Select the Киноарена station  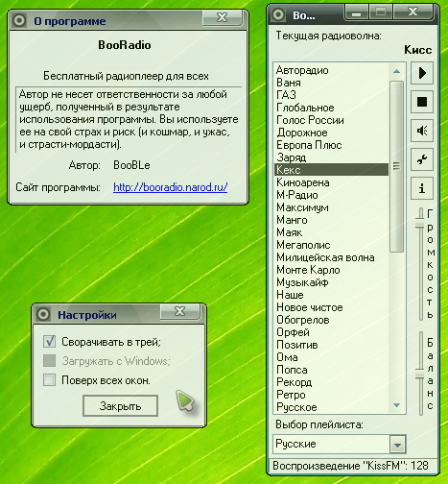(x=331, y=182)
